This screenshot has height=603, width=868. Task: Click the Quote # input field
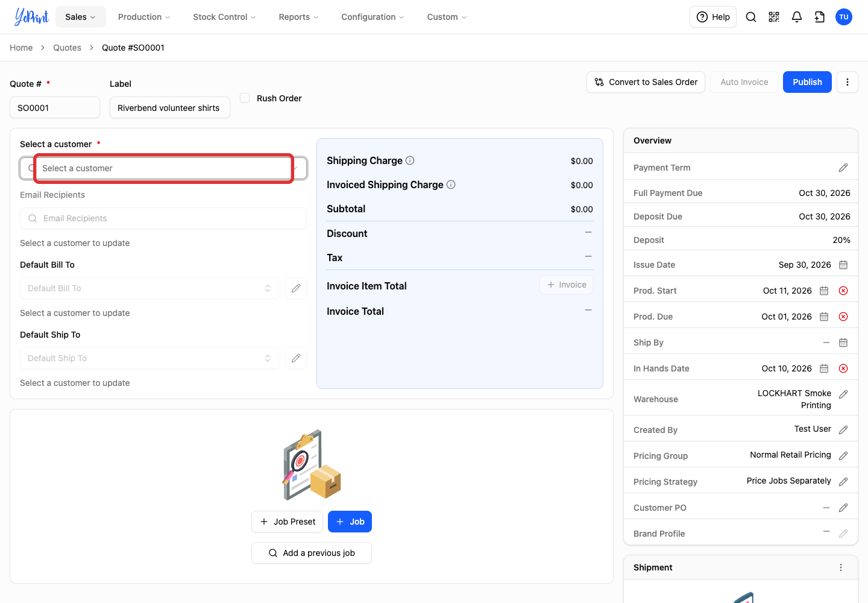(55, 107)
